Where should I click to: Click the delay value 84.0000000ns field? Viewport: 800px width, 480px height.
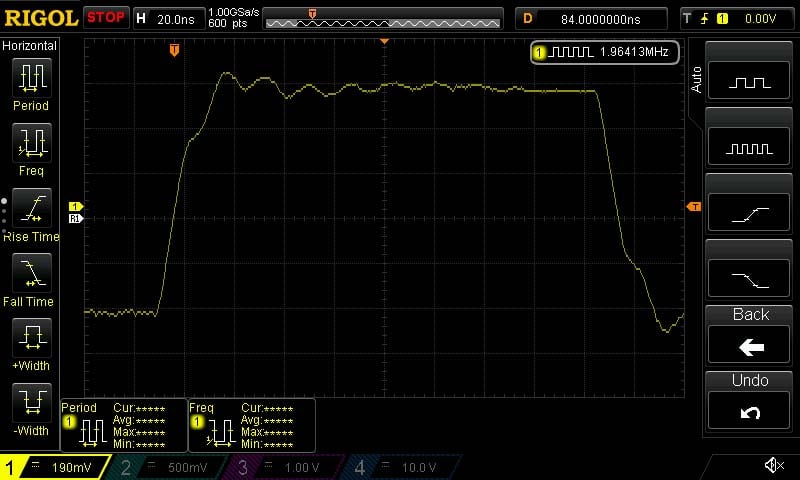click(601, 19)
